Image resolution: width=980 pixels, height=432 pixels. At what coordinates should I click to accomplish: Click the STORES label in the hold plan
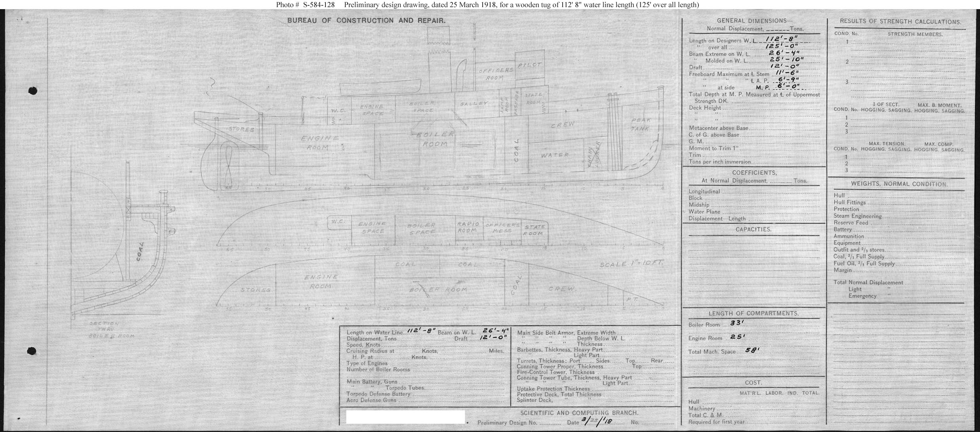coord(255,290)
